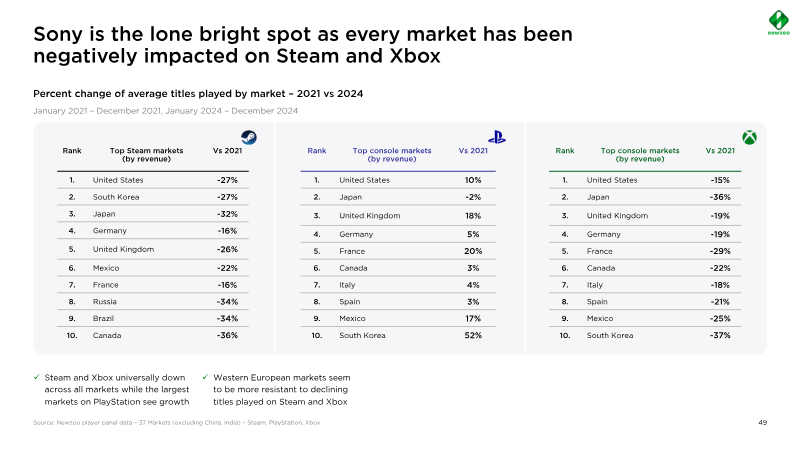Click the checkmark beside the Western European note

point(205,376)
